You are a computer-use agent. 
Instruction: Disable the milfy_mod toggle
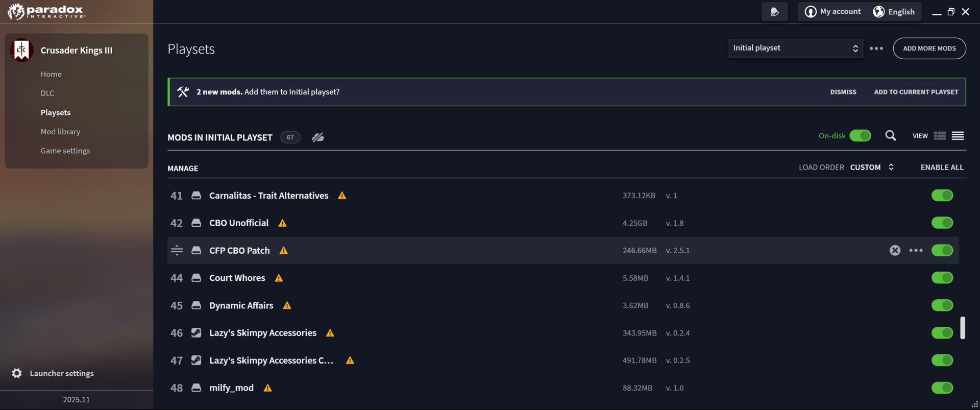tap(942, 388)
